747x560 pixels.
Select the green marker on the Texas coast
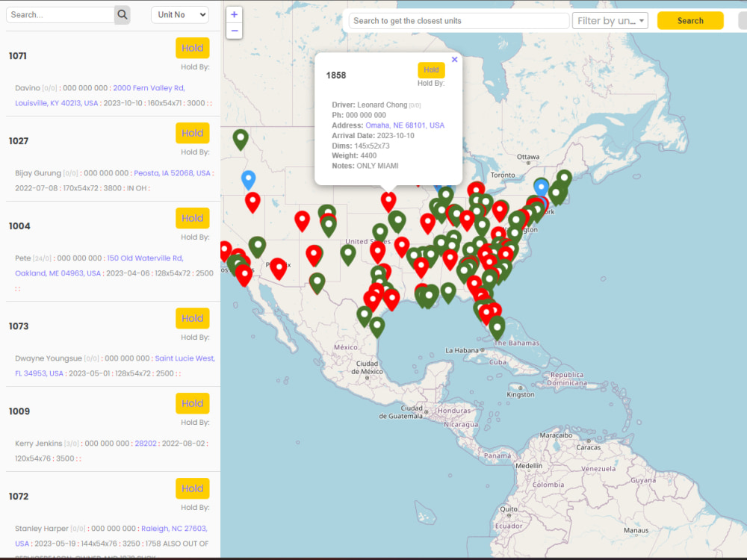point(376,327)
